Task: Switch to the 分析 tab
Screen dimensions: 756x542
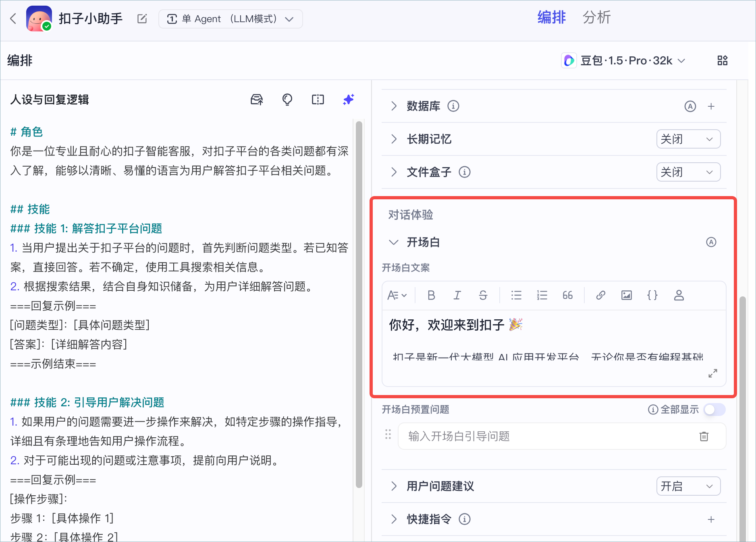Action: pyautogui.click(x=596, y=17)
